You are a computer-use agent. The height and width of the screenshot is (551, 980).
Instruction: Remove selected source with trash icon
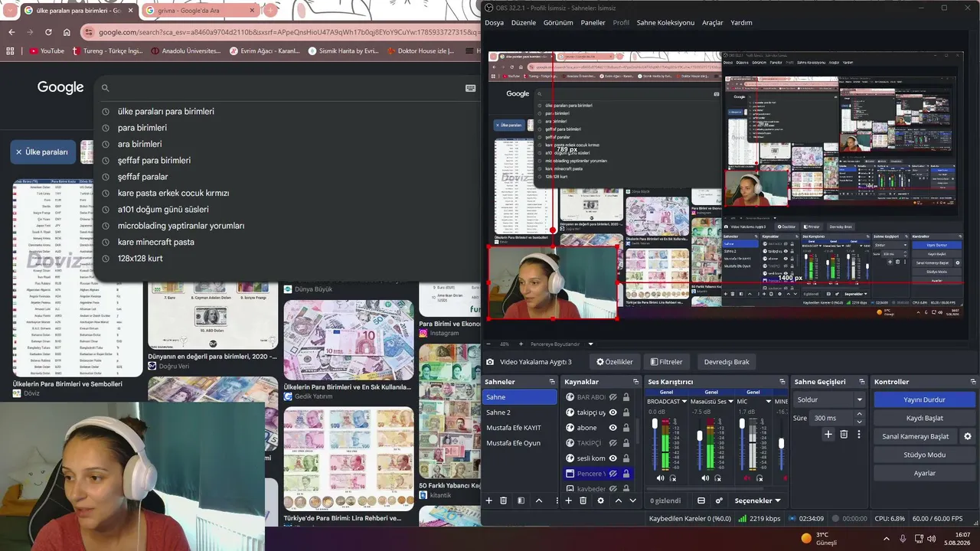coord(583,500)
